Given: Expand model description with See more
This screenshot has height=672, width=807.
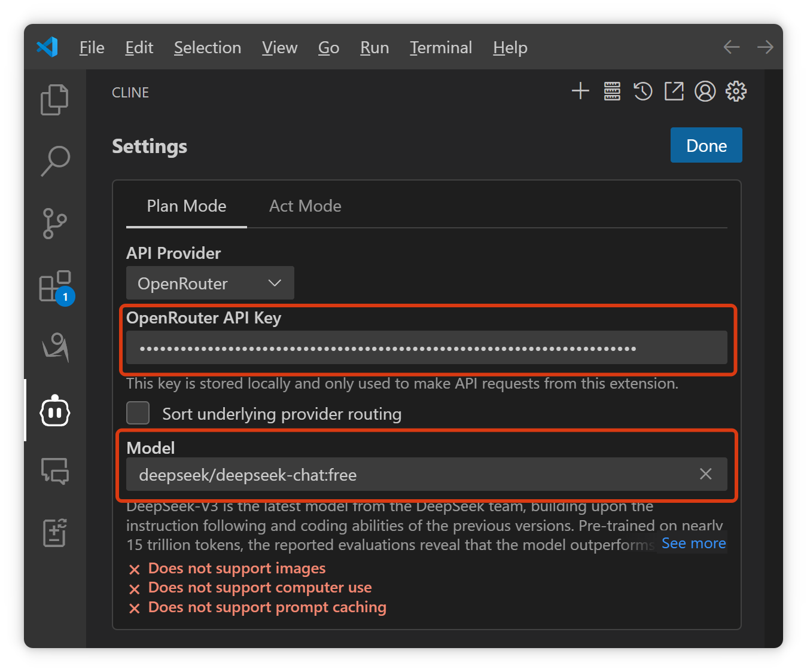Looking at the screenshot, I should (693, 543).
